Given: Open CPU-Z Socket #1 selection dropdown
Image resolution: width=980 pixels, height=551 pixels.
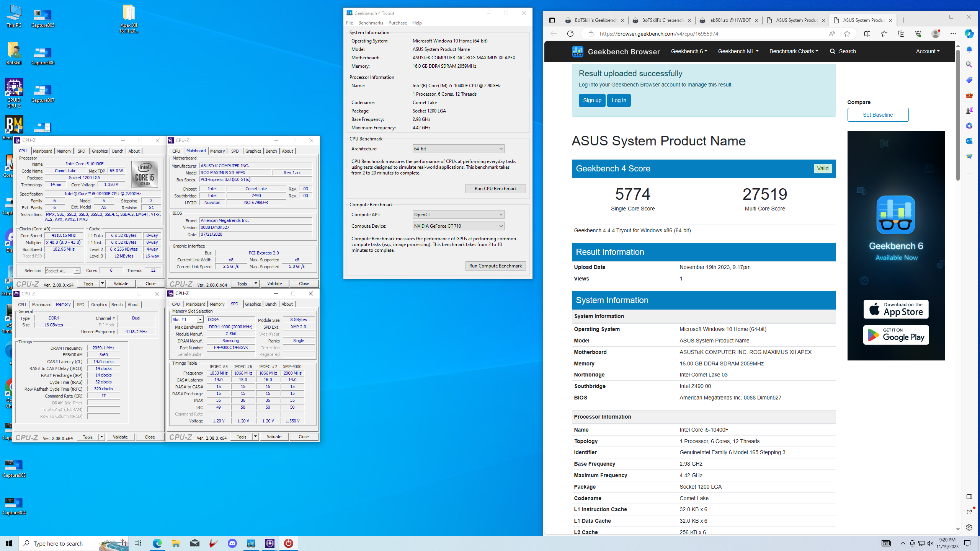Looking at the screenshot, I should point(62,271).
